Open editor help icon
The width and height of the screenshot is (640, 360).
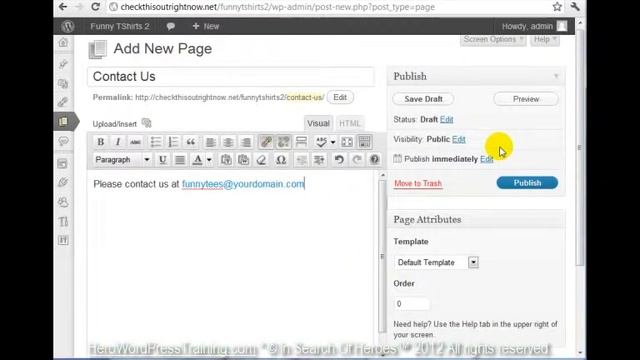pyautogui.click(x=374, y=160)
